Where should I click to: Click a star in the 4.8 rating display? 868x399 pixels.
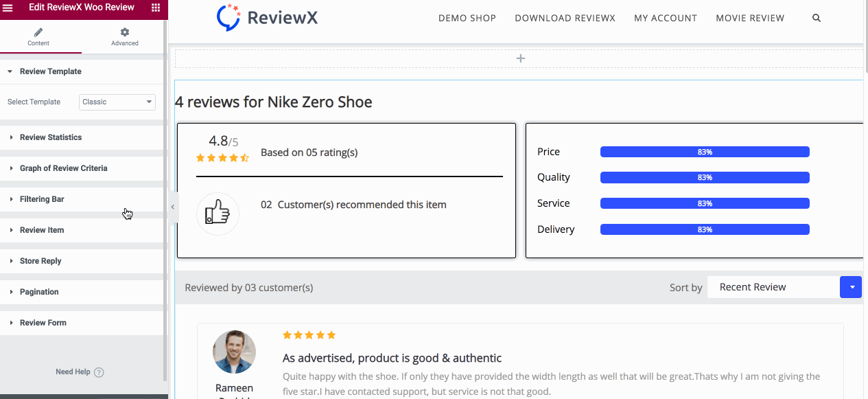222,157
